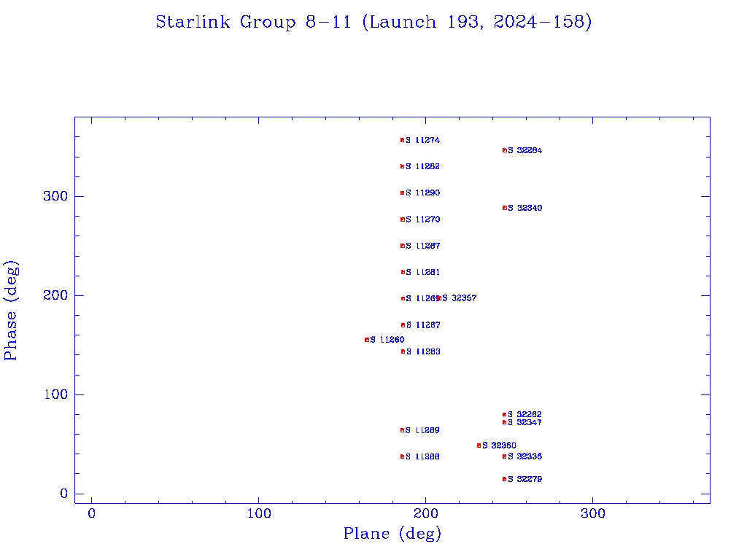Select the "S 32336" satellite label
This screenshot has width=747, height=560.
click(x=525, y=456)
